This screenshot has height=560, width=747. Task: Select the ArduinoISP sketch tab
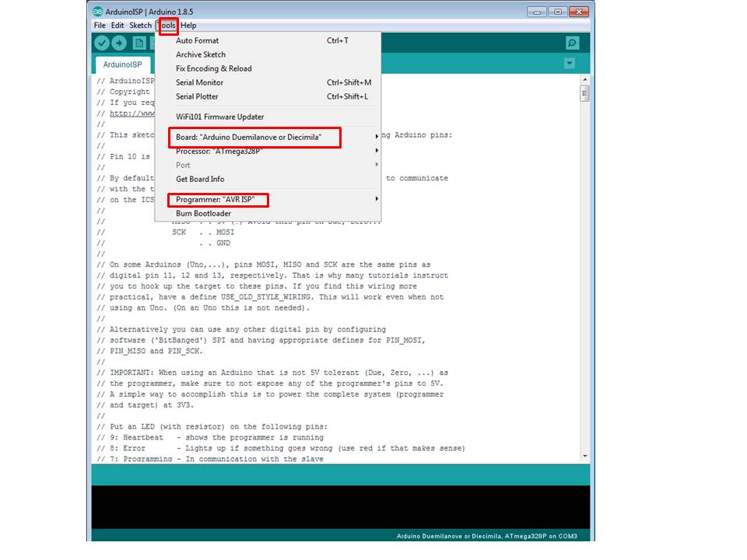pos(122,65)
